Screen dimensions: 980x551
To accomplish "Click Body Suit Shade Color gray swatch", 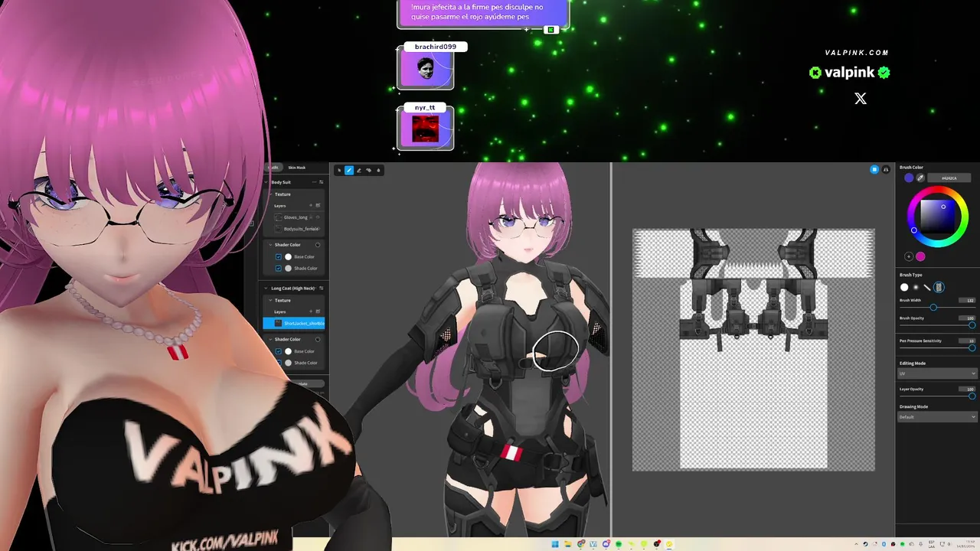I will [288, 268].
